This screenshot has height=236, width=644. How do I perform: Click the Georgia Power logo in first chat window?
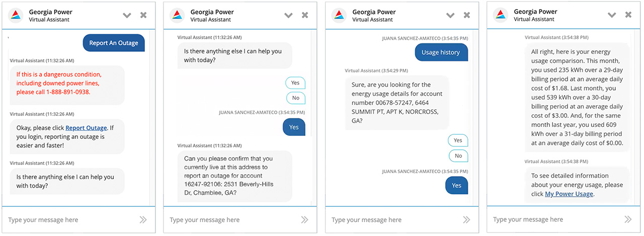point(15,16)
